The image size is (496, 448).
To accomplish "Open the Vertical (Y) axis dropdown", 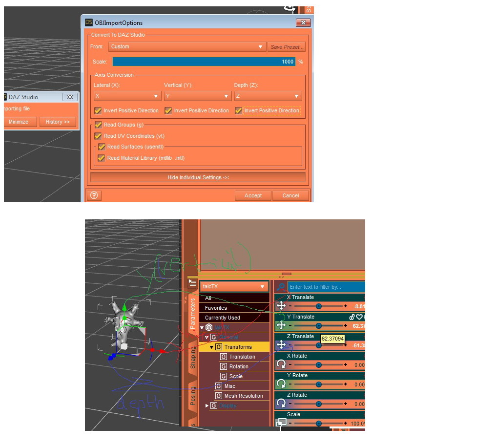I will pos(197,96).
